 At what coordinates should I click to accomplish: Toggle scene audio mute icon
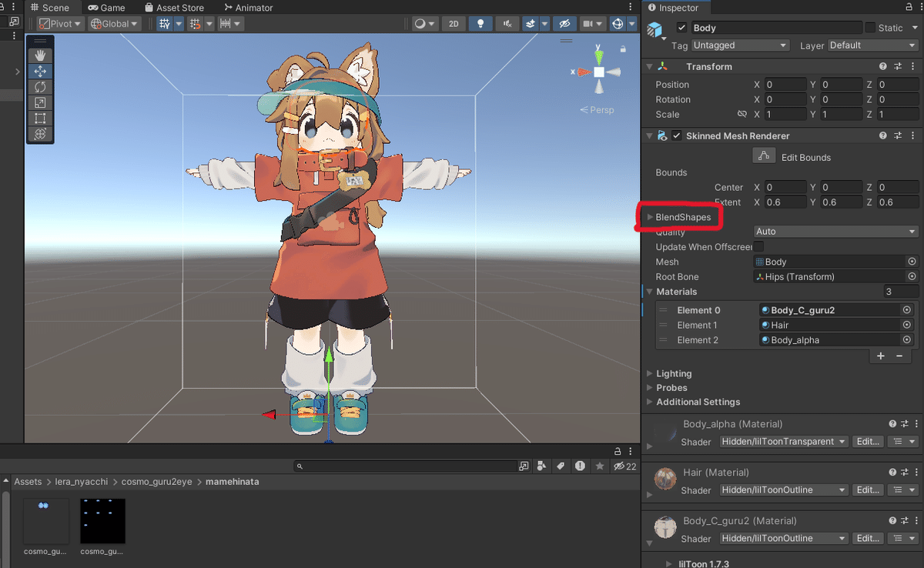point(506,24)
